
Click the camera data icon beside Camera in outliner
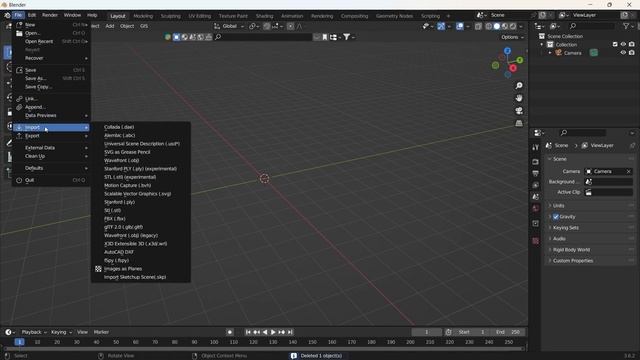tap(594, 53)
